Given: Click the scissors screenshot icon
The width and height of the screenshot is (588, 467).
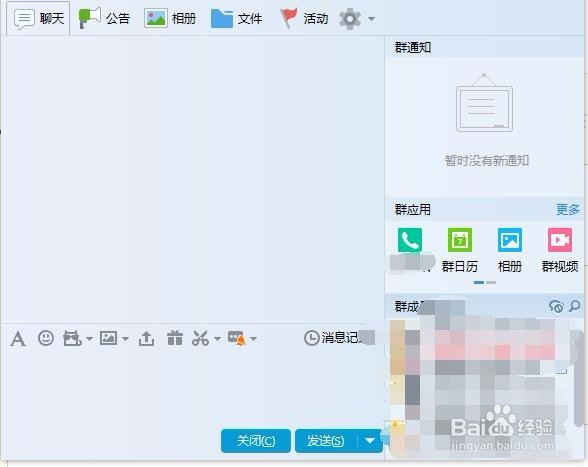Looking at the screenshot, I should 200,338.
